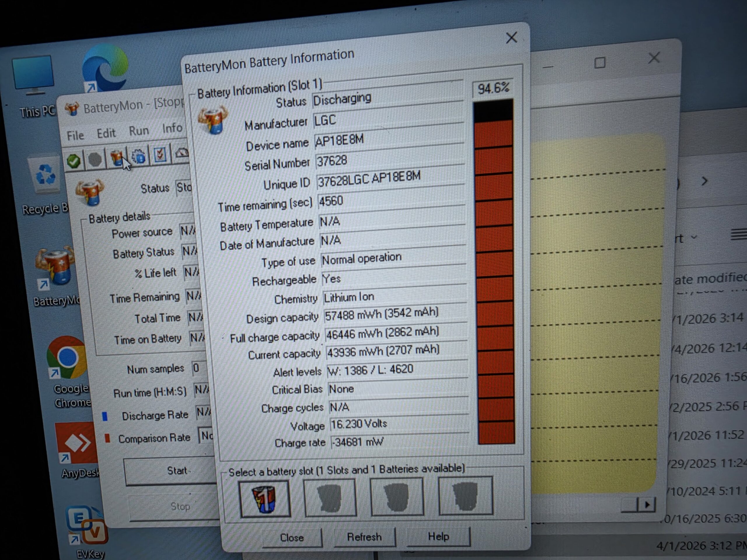Select the fourth battery slot button
The height and width of the screenshot is (560, 747).
[x=465, y=496]
